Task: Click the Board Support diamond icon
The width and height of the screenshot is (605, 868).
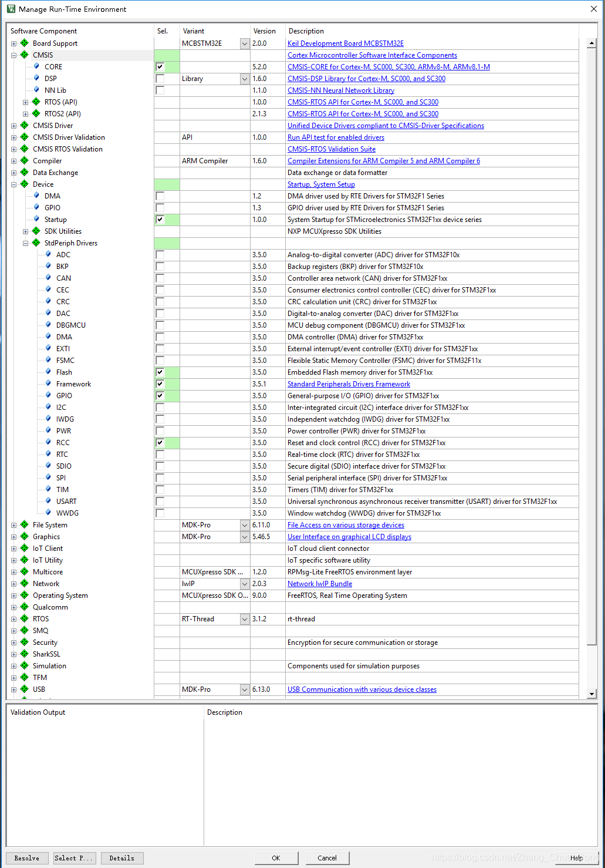Action: pos(24,43)
